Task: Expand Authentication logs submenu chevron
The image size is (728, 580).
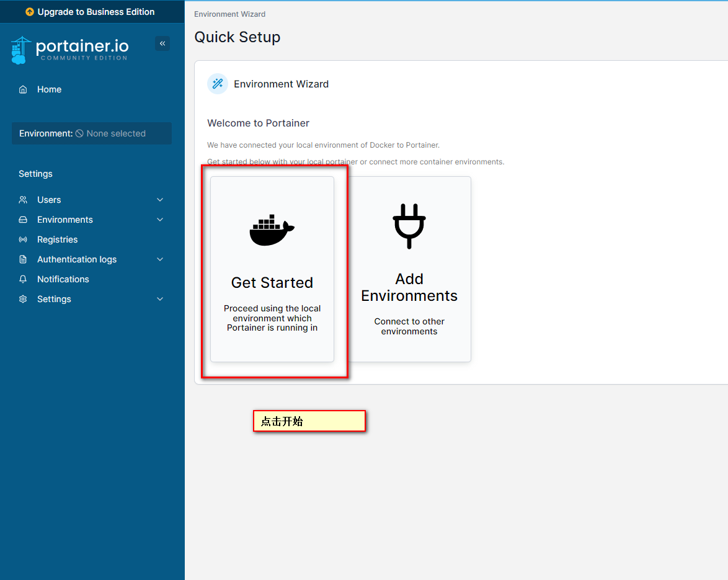Action: tap(160, 259)
